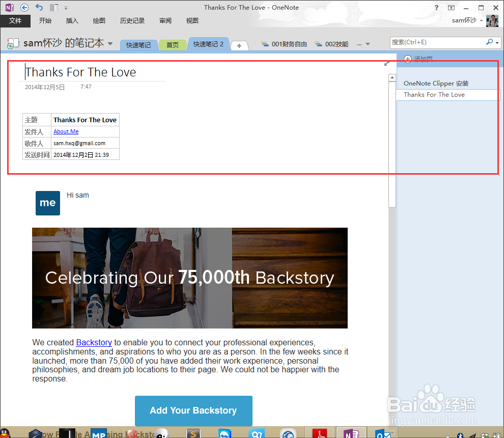Open the search magnifier icon

click(x=489, y=42)
